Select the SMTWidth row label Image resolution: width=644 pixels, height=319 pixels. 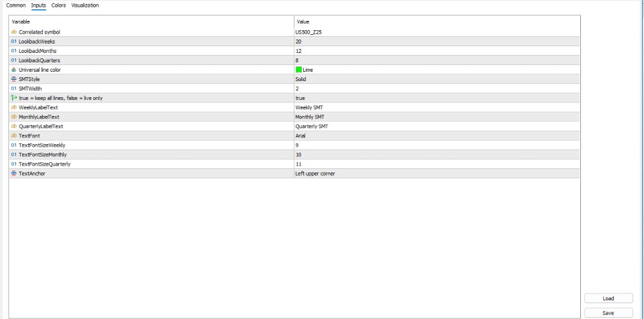point(30,88)
